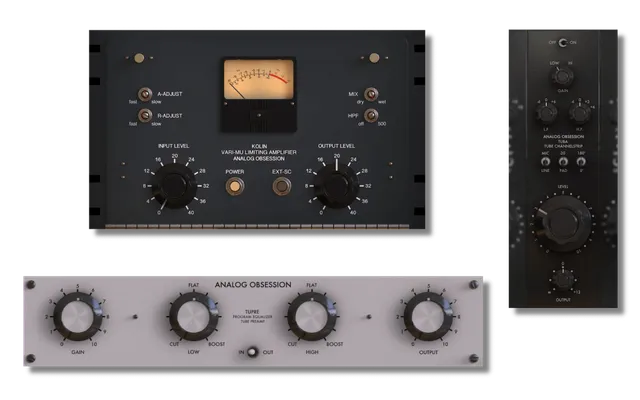This screenshot has height=400, width=640.
Task: Click the LED between Tupre HIGH and OUTPUT
Action: [x=369, y=317]
